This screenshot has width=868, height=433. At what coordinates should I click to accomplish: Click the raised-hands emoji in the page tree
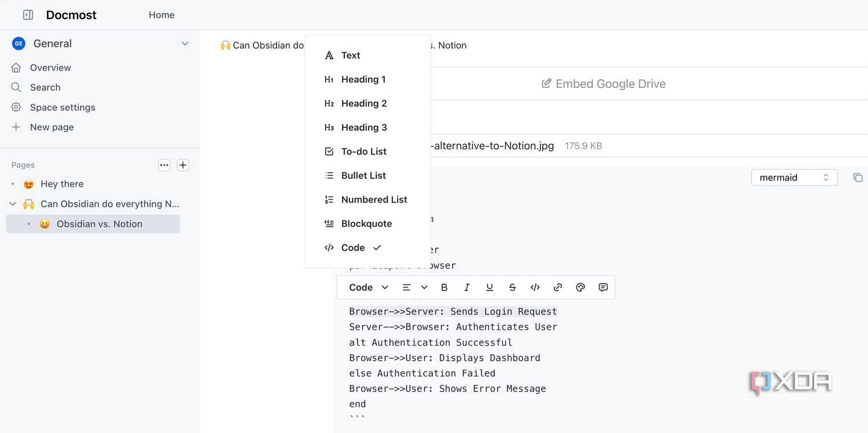(29, 204)
